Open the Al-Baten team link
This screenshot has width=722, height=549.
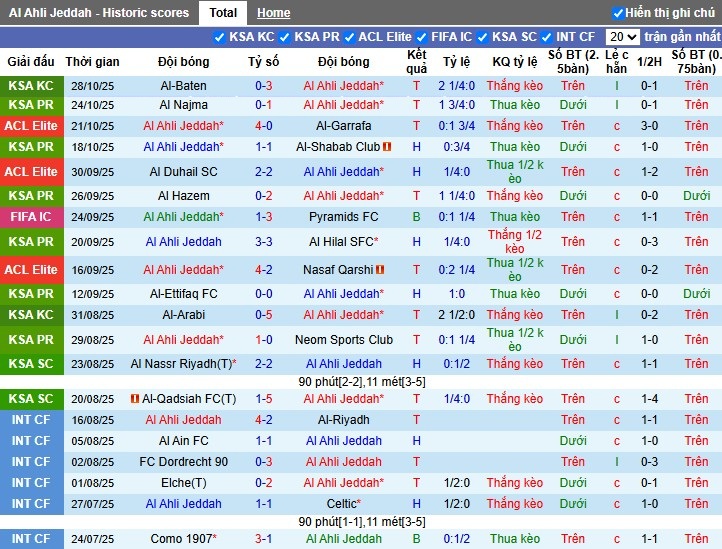coord(184,86)
